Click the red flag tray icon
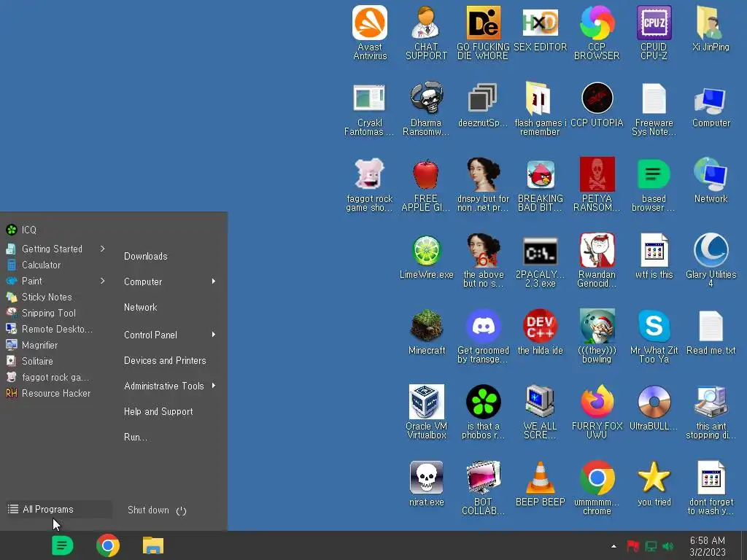This screenshot has height=560, width=747. [633, 546]
